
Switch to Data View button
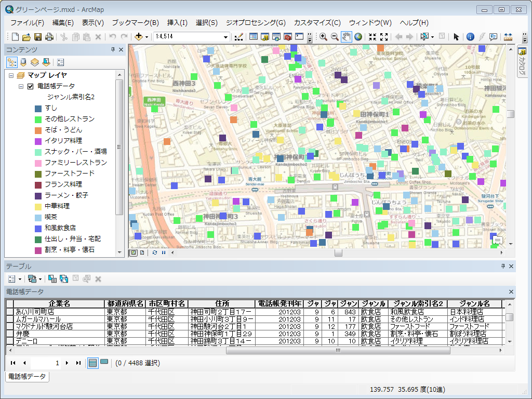tap(134, 253)
